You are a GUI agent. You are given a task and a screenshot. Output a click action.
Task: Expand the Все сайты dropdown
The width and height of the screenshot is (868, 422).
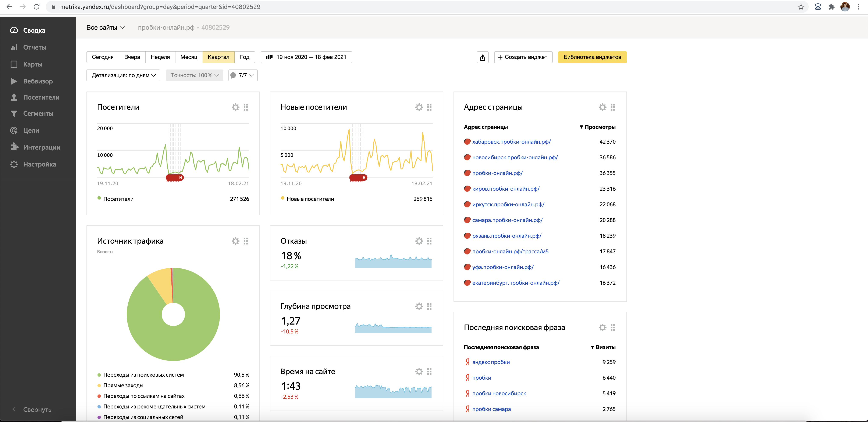pos(105,28)
